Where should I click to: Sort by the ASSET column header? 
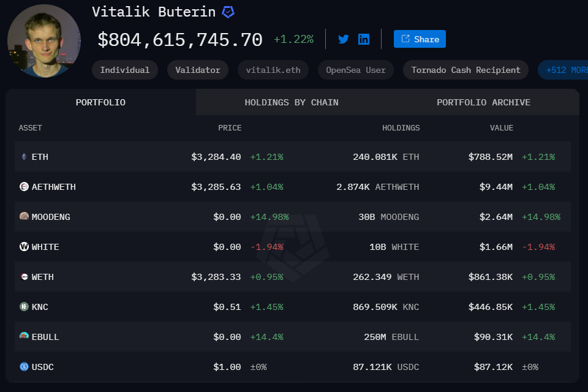point(31,128)
